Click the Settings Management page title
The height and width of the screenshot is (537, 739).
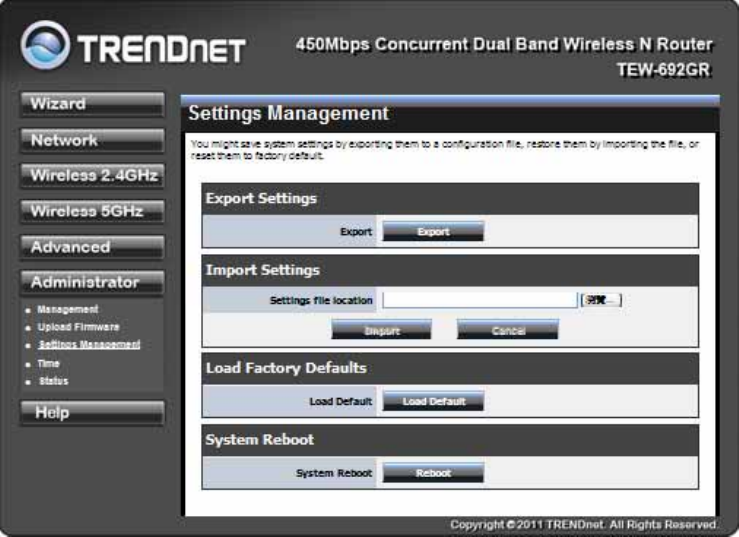coord(288,114)
